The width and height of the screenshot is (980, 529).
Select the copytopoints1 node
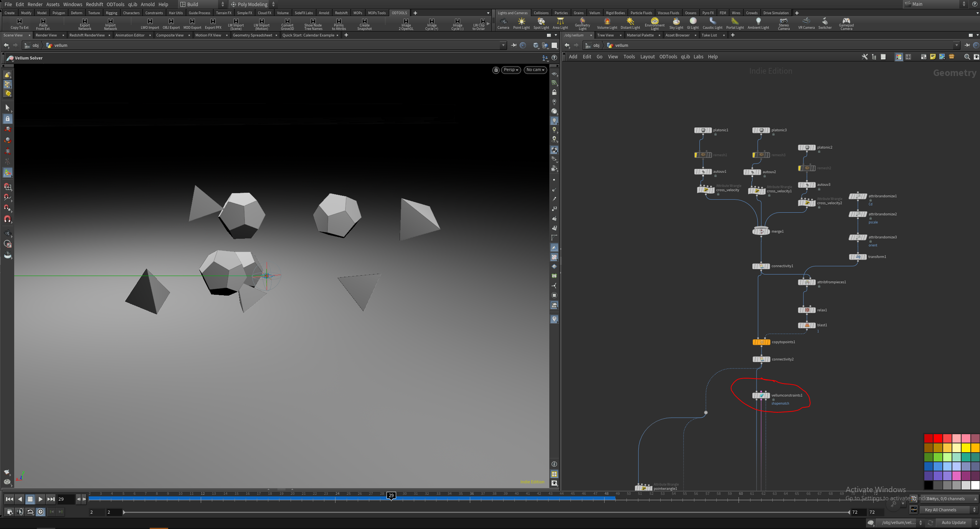(761, 342)
